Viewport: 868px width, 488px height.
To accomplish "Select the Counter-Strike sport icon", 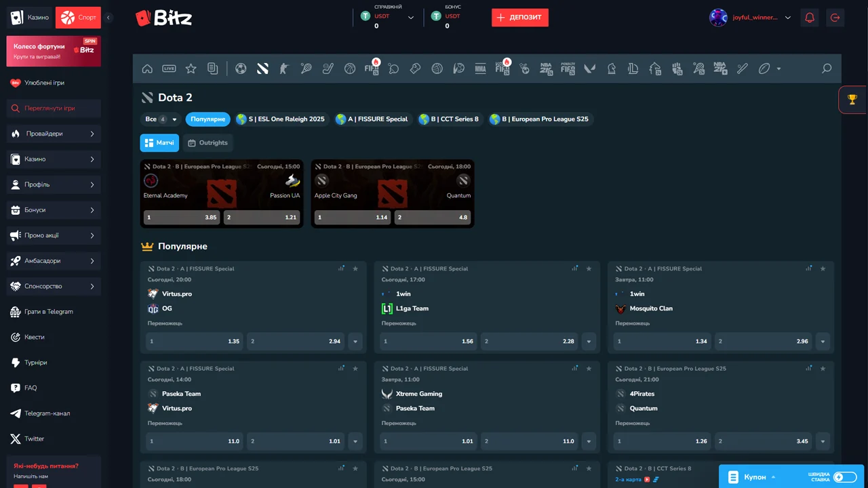I will pyautogui.click(x=284, y=68).
